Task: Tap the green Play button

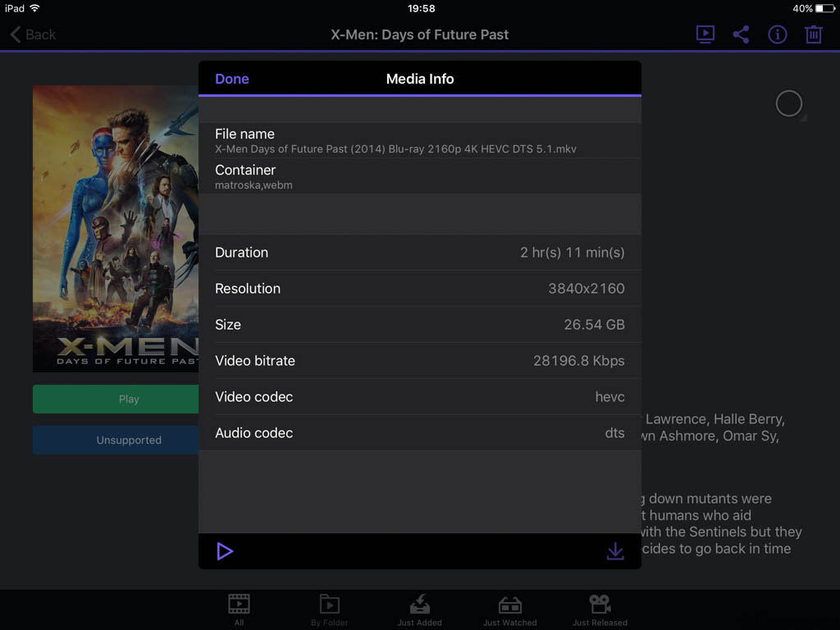Action: coord(116,399)
